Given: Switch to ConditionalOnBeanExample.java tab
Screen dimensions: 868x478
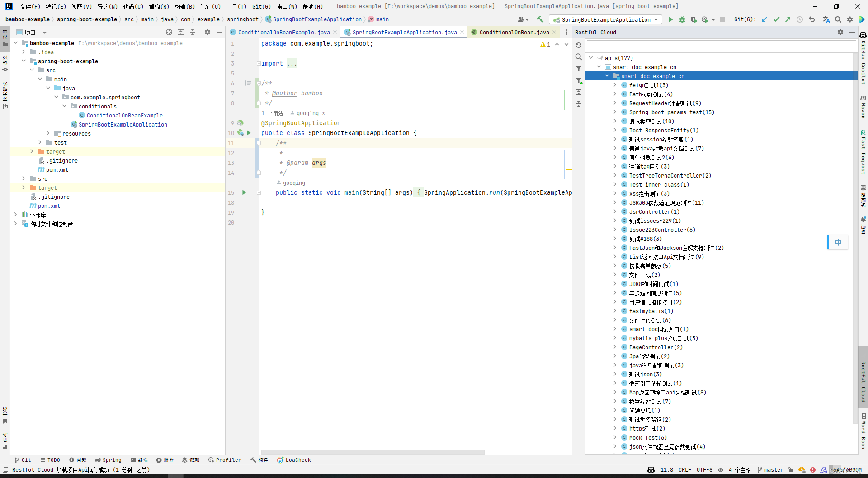Looking at the screenshot, I should (x=283, y=32).
